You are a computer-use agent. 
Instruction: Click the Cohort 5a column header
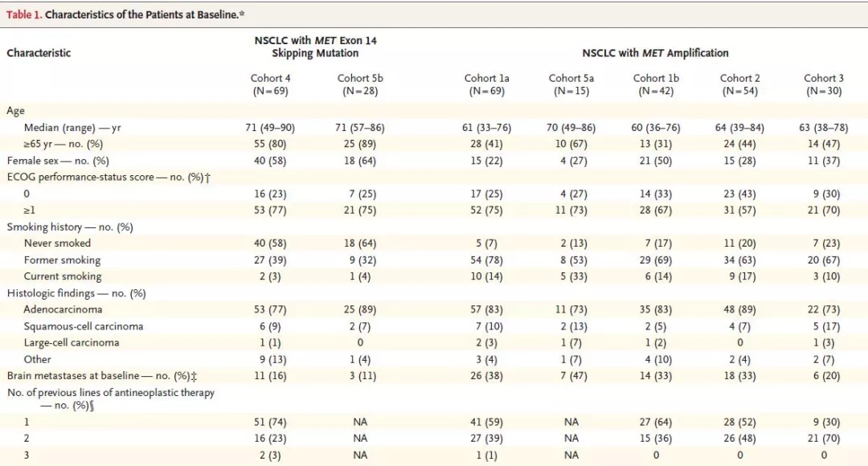point(571,84)
